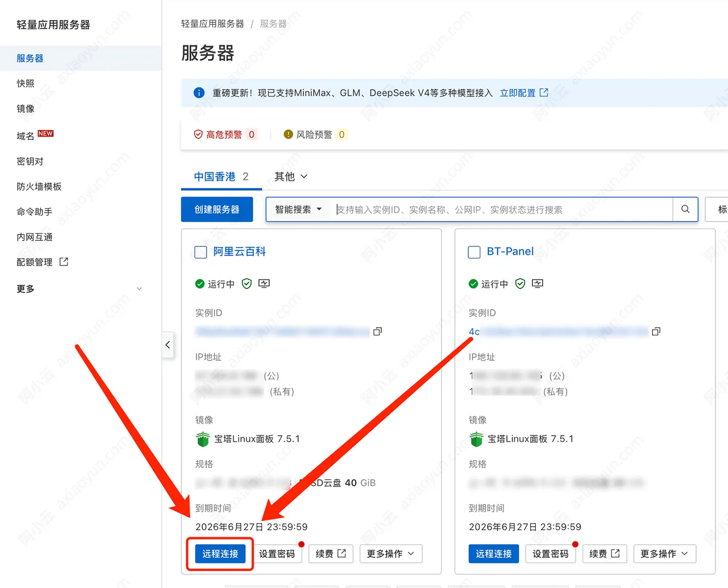Click the 创建服务器 button
This screenshot has height=588, width=728.
pos(217,209)
